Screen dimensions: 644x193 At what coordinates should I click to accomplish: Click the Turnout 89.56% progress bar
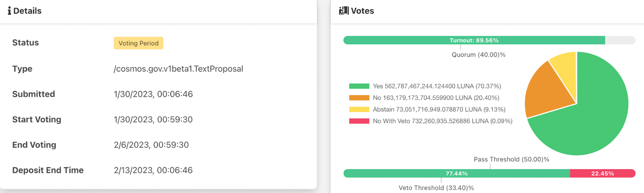(x=474, y=40)
